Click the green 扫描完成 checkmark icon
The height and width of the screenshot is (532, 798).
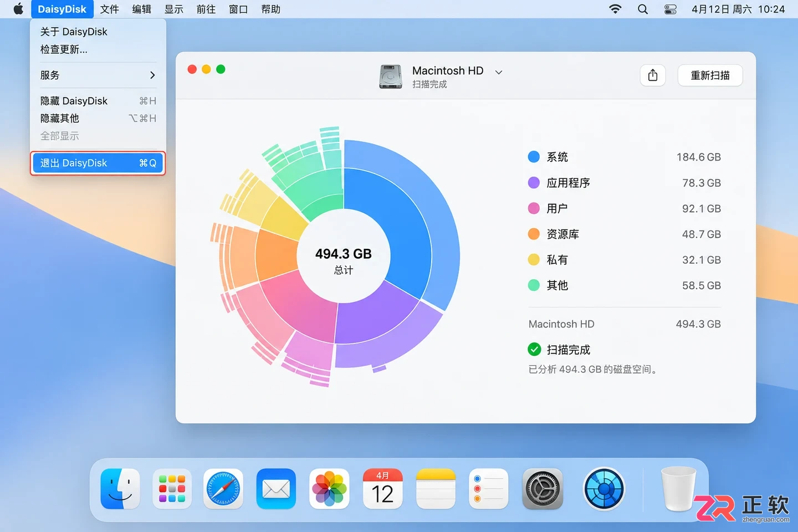coord(534,349)
